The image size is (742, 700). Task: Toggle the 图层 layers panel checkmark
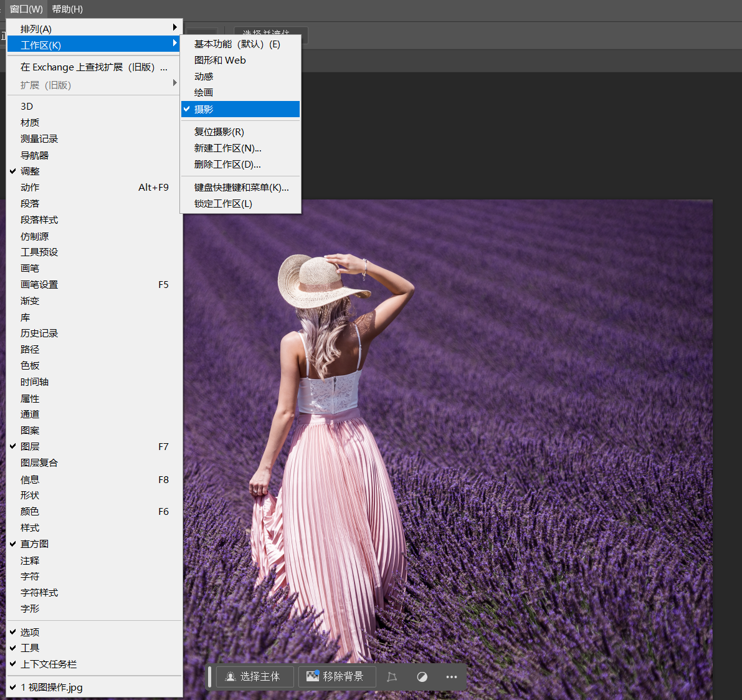click(x=30, y=447)
